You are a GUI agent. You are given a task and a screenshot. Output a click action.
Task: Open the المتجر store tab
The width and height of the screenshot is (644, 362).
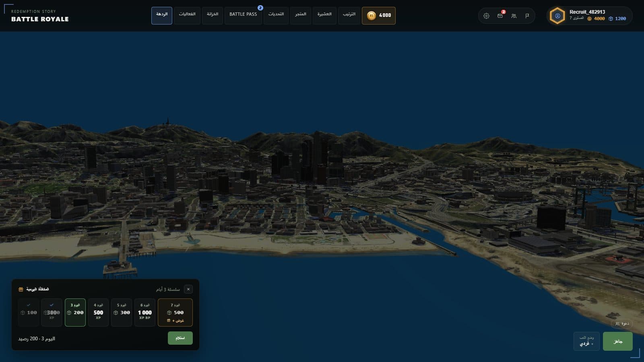pyautogui.click(x=301, y=16)
